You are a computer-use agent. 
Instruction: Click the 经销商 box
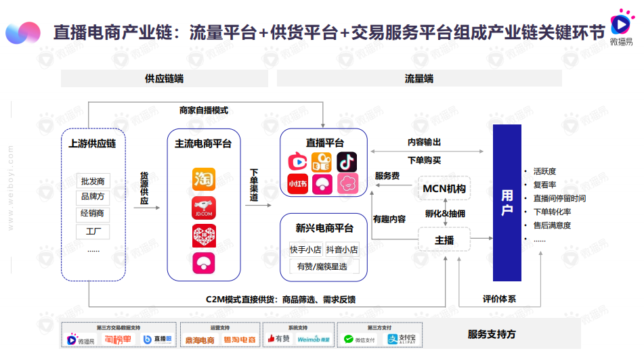point(93,214)
